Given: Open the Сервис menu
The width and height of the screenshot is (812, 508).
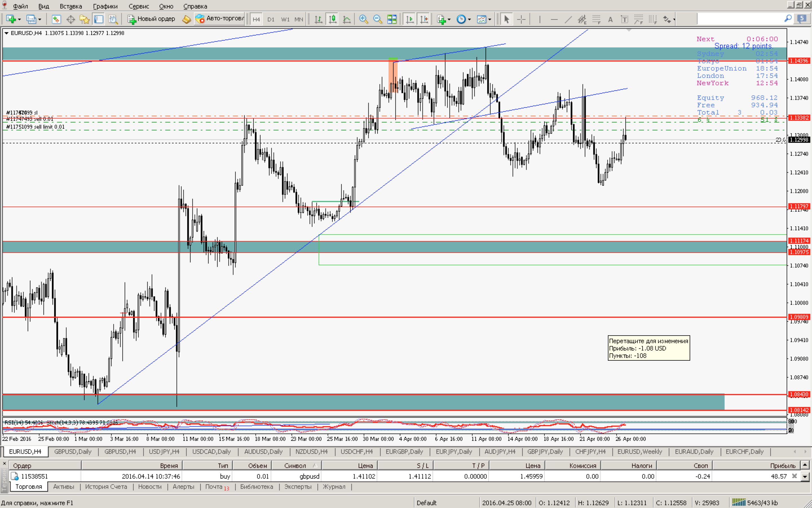Looking at the screenshot, I should click(139, 6).
